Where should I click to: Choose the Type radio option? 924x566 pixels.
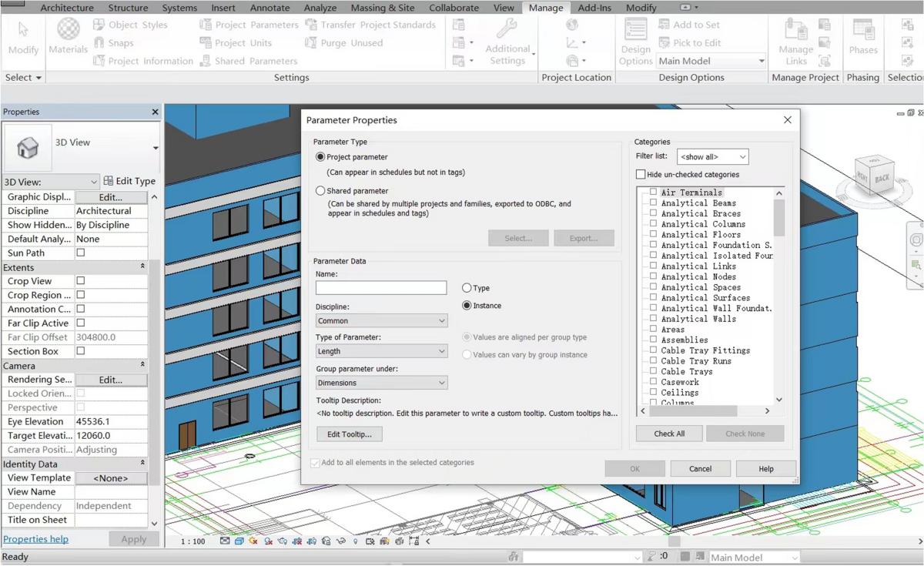tap(467, 288)
